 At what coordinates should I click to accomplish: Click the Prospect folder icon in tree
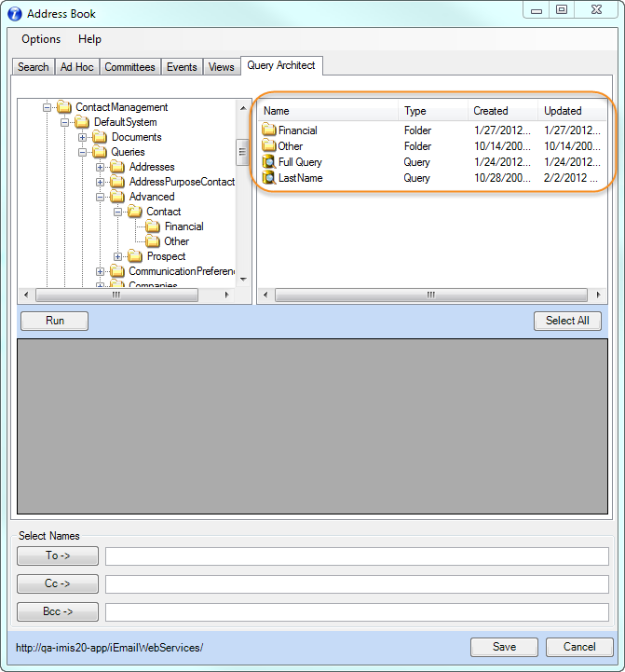click(x=135, y=256)
